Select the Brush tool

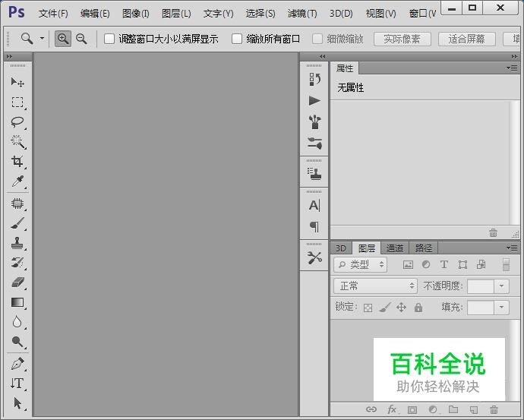(17, 223)
